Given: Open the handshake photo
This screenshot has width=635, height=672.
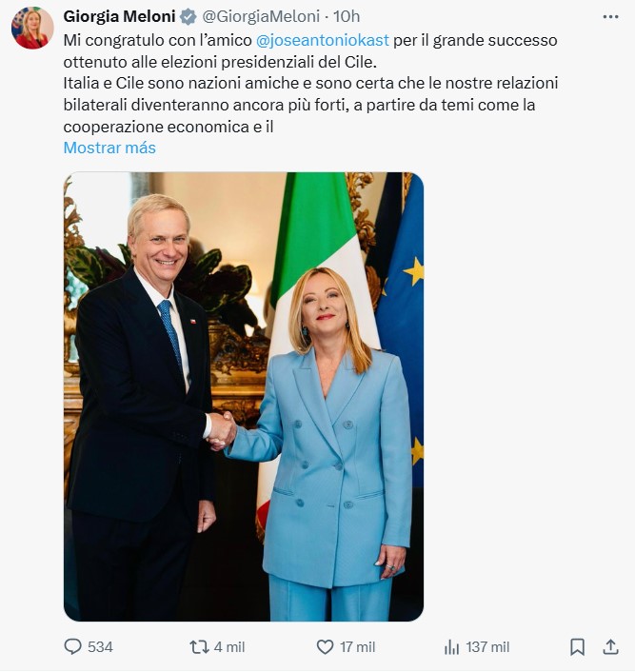Looking at the screenshot, I should (244, 397).
